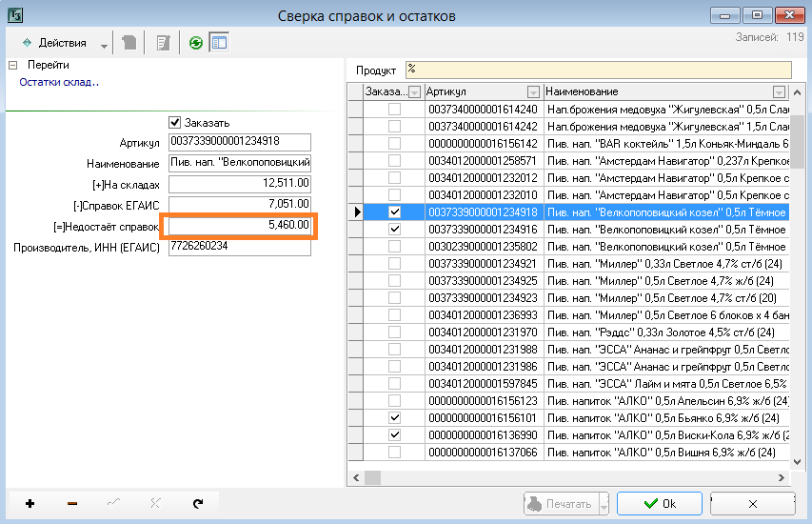Click the Печатать button
Image resolution: width=812 pixels, height=524 pixels.
pyautogui.click(x=562, y=504)
